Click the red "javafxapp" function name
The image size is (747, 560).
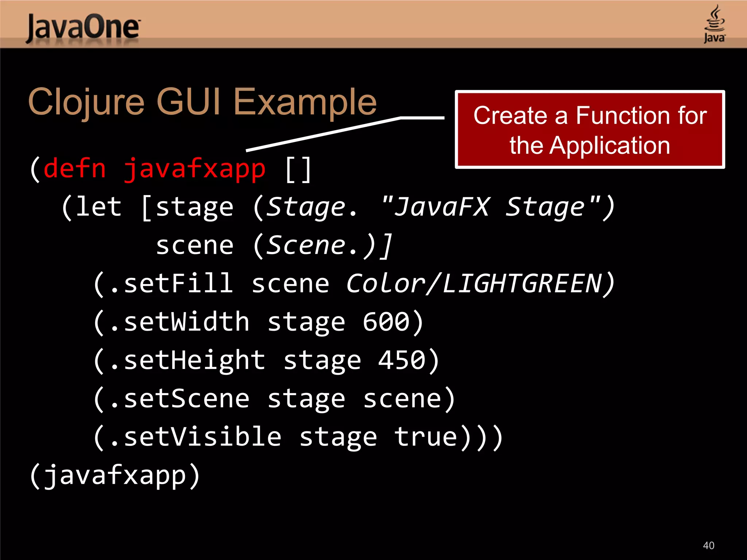click(x=194, y=170)
